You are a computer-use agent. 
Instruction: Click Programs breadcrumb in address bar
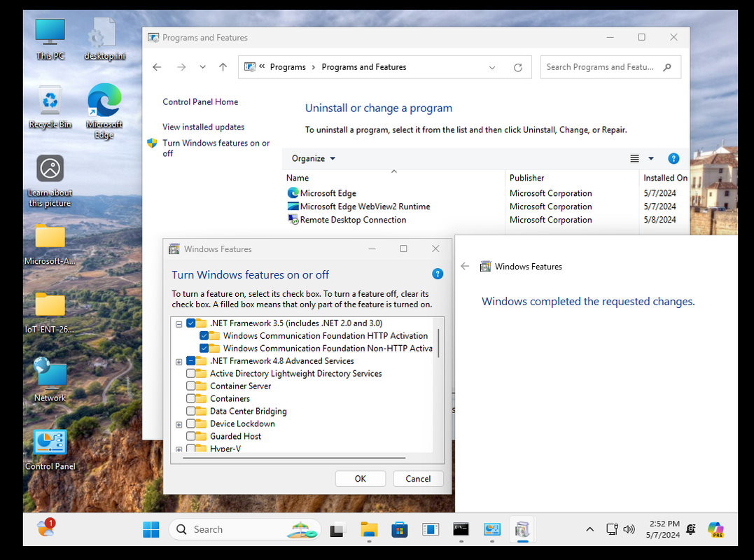[x=288, y=67]
